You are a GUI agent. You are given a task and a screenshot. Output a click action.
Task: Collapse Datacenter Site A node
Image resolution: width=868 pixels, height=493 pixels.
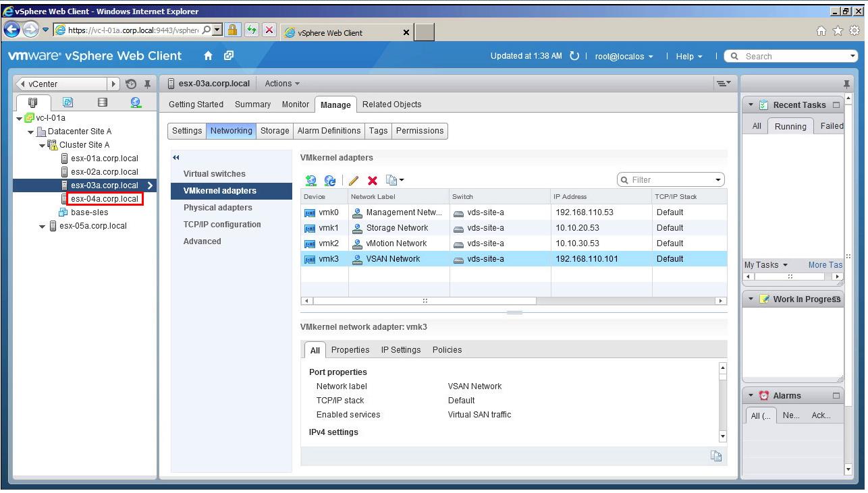tap(31, 132)
